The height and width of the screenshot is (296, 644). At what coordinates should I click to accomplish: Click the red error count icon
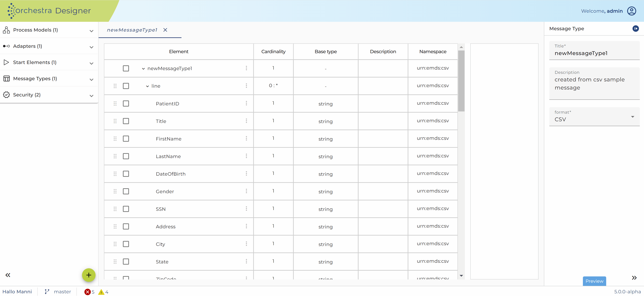coord(87,292)
